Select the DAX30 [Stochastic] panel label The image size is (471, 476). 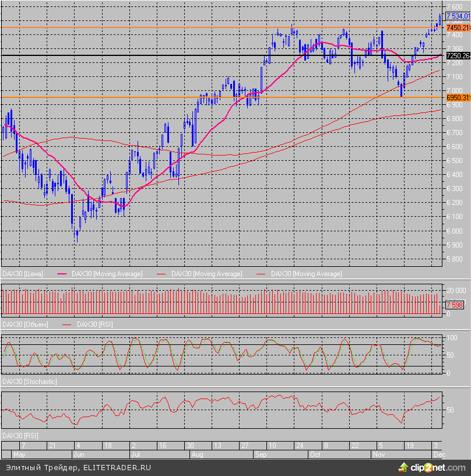tap(30, 381)
